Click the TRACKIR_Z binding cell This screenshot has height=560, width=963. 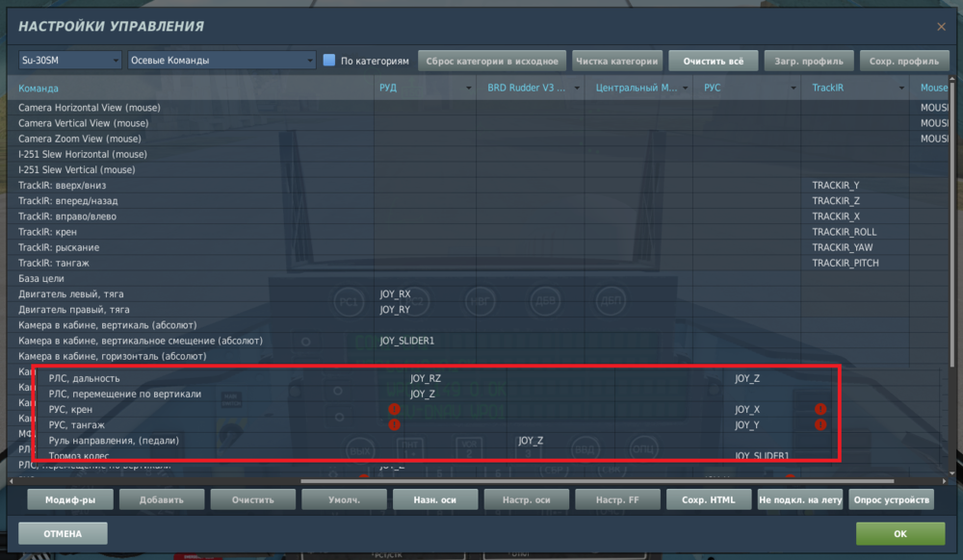(855, 200)
